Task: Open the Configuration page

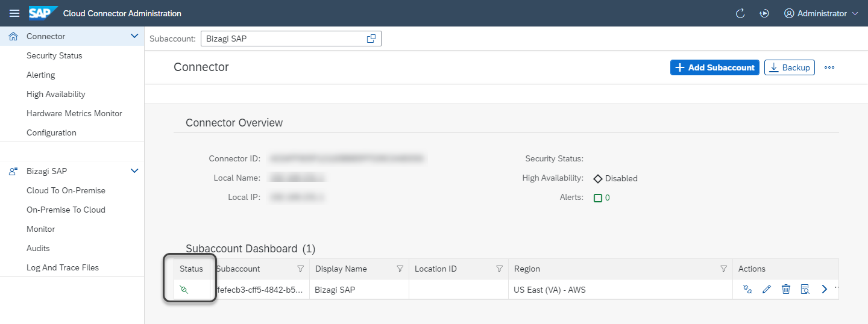Action: pyautogui.click(x=51, y=132)
